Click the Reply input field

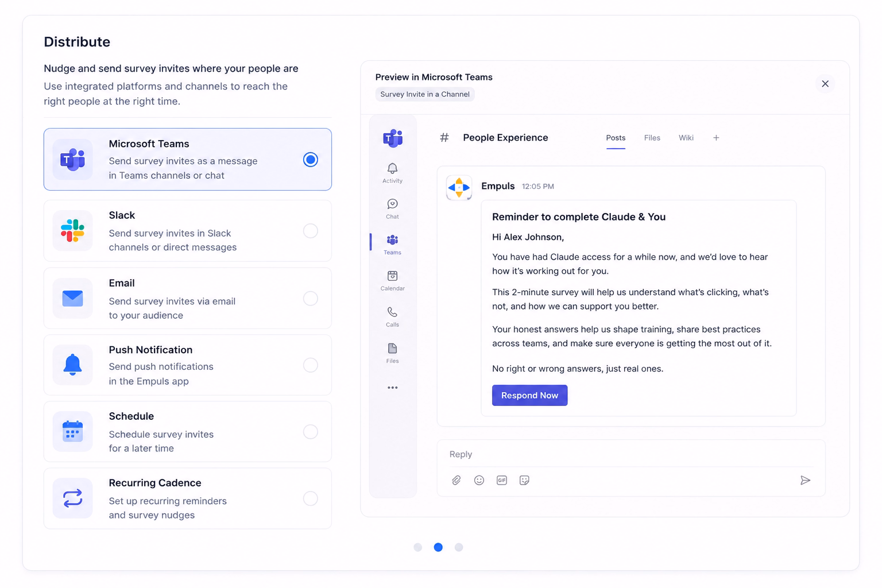(631, 454)
